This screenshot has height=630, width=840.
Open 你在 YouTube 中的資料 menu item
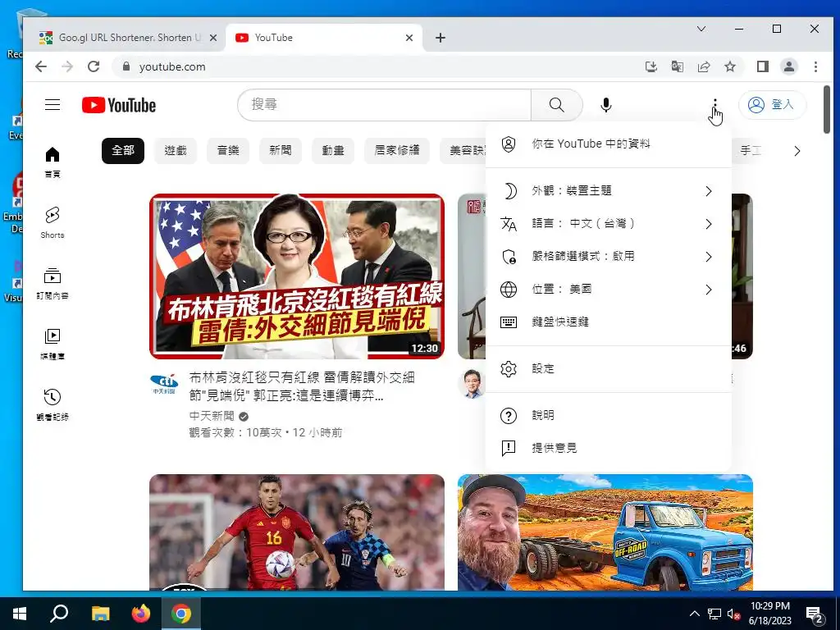click(x=608, y=144)
